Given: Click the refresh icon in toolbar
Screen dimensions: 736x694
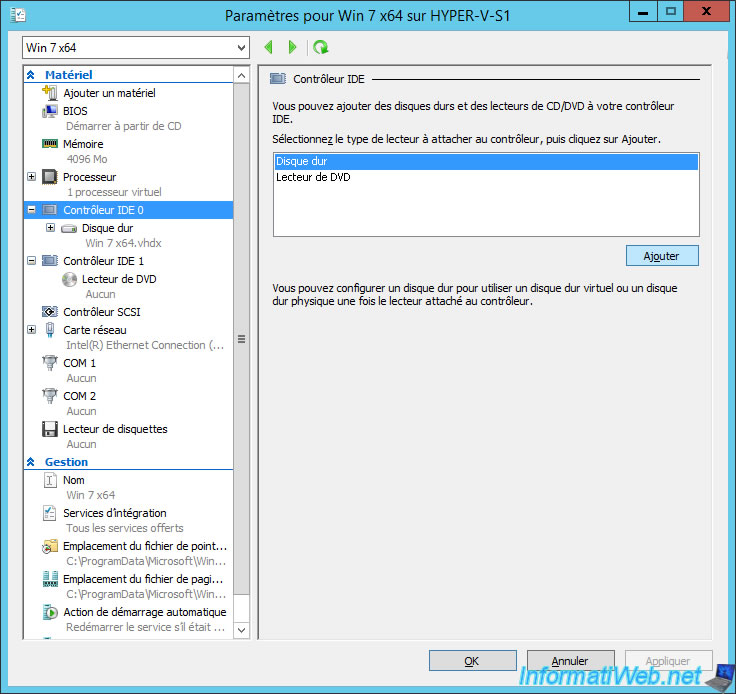Looking at the screenshot, I should coord(320,47).
